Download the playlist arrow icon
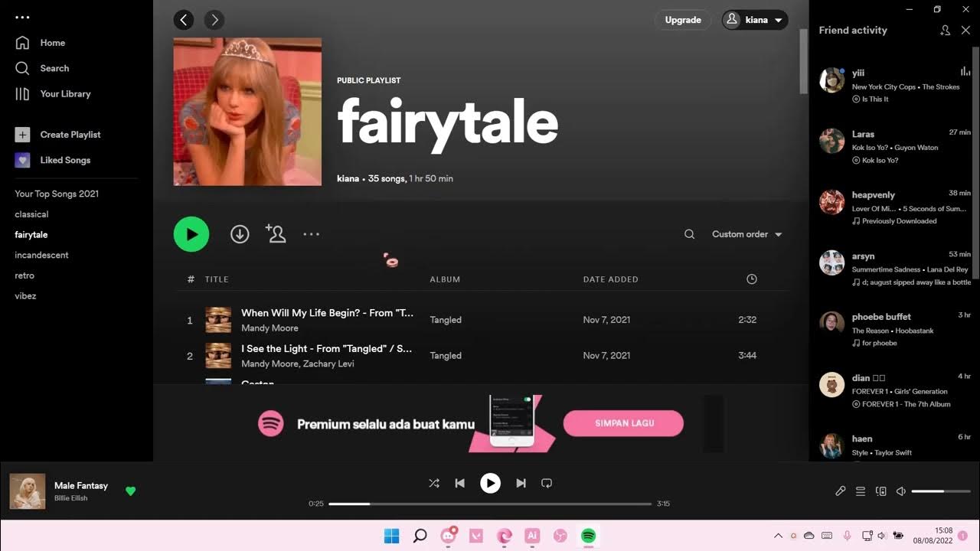 240,234
